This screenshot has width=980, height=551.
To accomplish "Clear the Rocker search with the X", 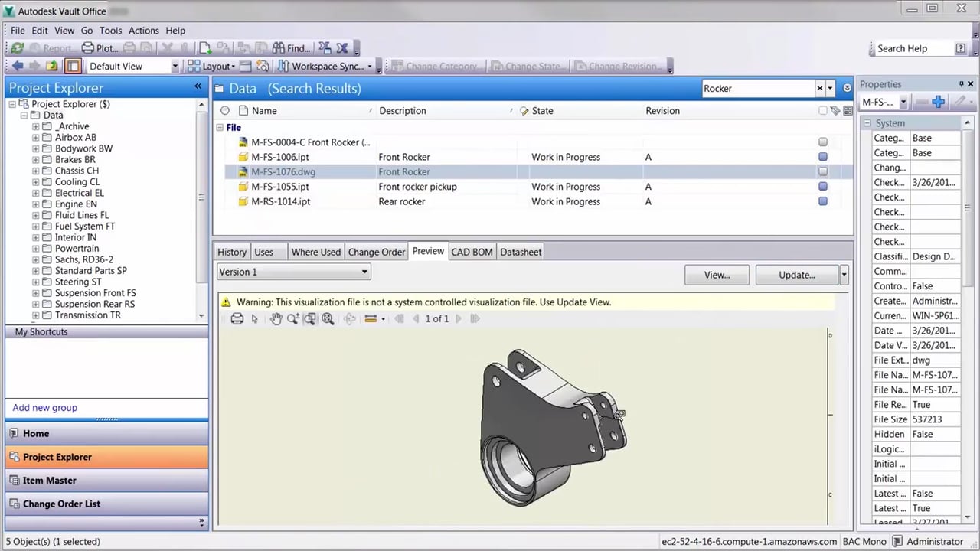I will pyautogui.click(x=819, y=88).
